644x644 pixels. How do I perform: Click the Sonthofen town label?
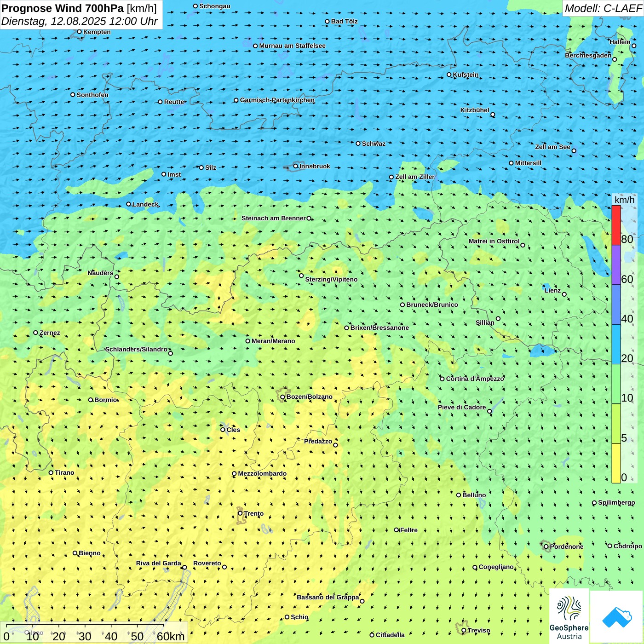tap(92, 95)
